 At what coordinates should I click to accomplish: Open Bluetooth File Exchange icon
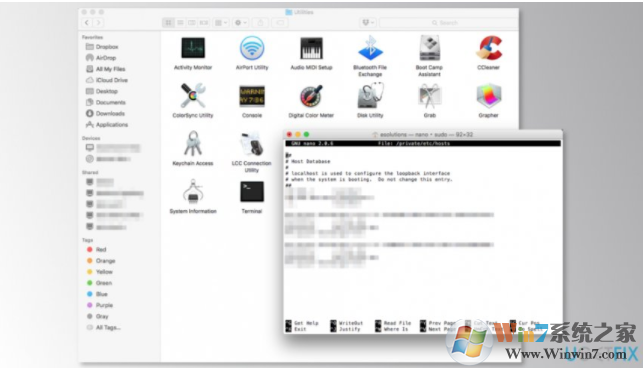[x=370, y=48]
